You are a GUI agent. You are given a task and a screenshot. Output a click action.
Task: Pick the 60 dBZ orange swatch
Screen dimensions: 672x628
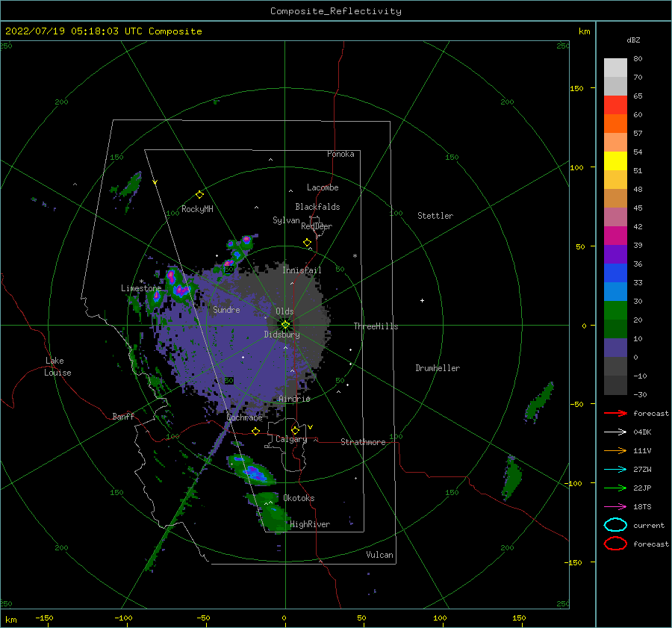coord(615,124)
